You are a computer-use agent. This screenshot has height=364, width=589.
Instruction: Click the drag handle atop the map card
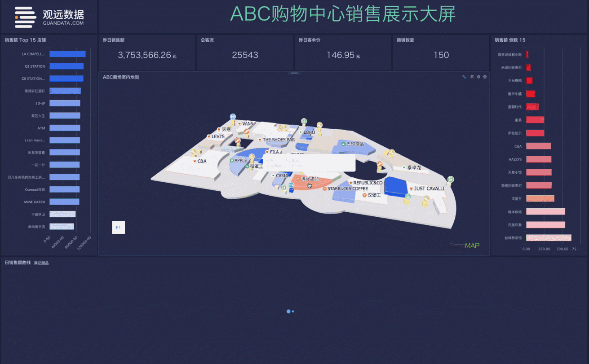tap(294, 73)
